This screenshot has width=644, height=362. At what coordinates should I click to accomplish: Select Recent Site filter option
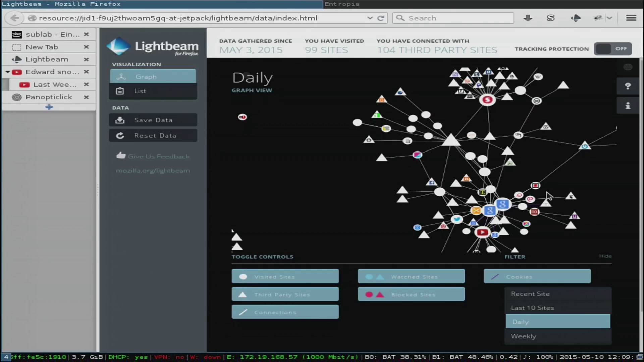558,294
